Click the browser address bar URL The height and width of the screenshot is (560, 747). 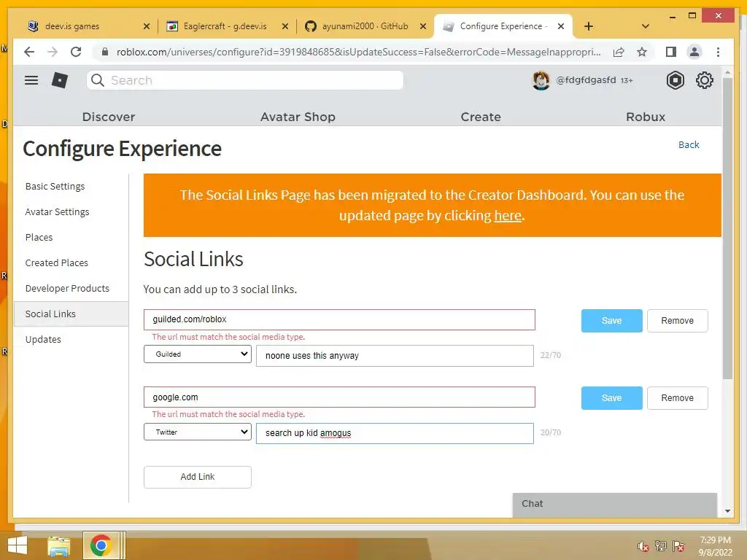pos(358,52)
